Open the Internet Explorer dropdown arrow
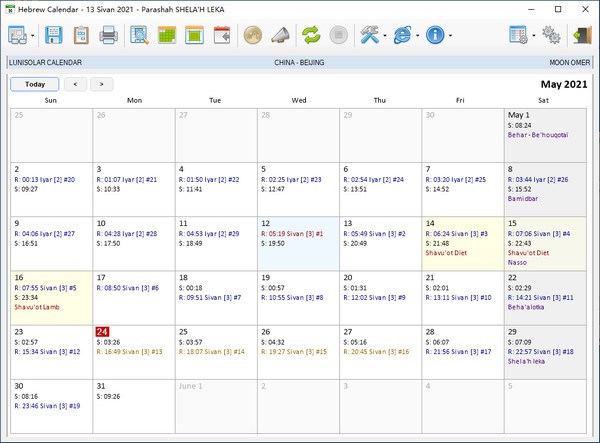This screenshot has width=600, height=443. (418, 37)
